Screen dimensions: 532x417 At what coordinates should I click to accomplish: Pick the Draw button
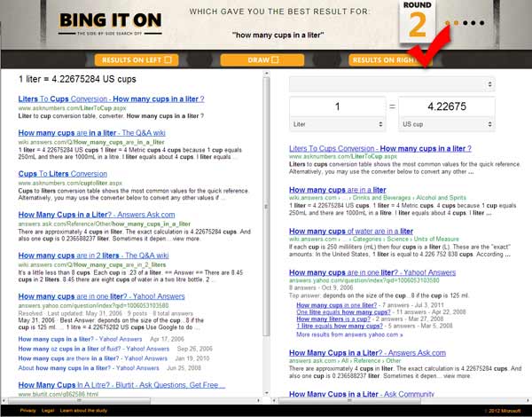(x=262, y=60)
